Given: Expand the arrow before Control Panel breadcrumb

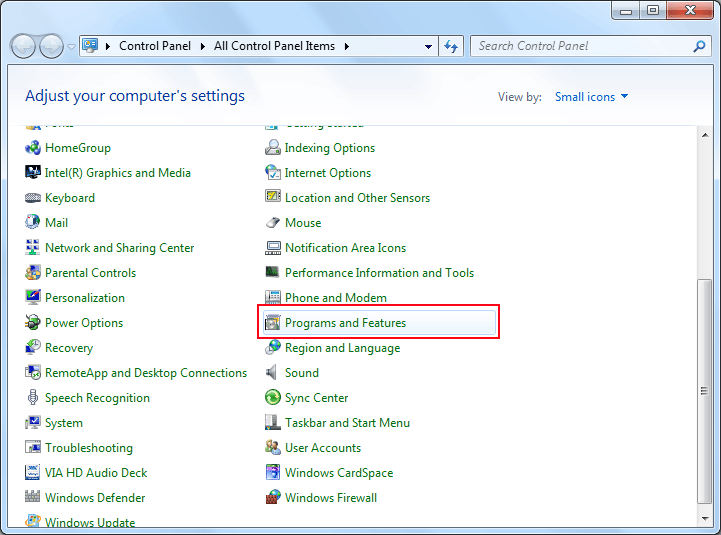Looking at the screenshot, I should click(108, 46).
